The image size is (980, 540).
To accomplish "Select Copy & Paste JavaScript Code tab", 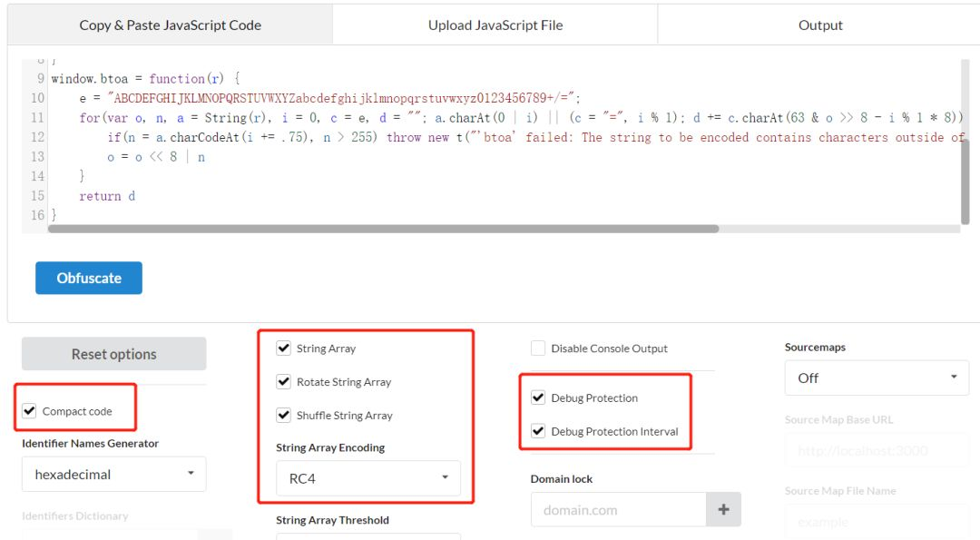I will [170, 25].
